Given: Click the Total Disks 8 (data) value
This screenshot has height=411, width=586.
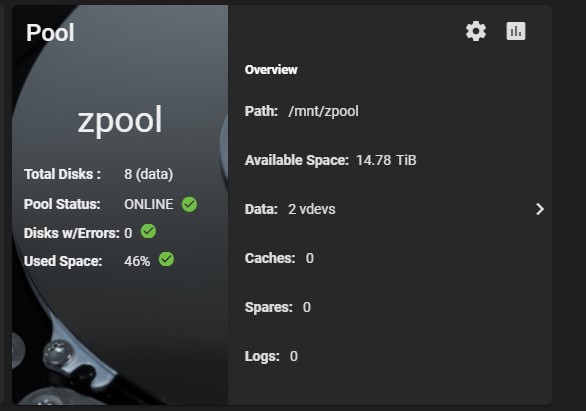Looking at the screenshot, I should click(148, 174).
